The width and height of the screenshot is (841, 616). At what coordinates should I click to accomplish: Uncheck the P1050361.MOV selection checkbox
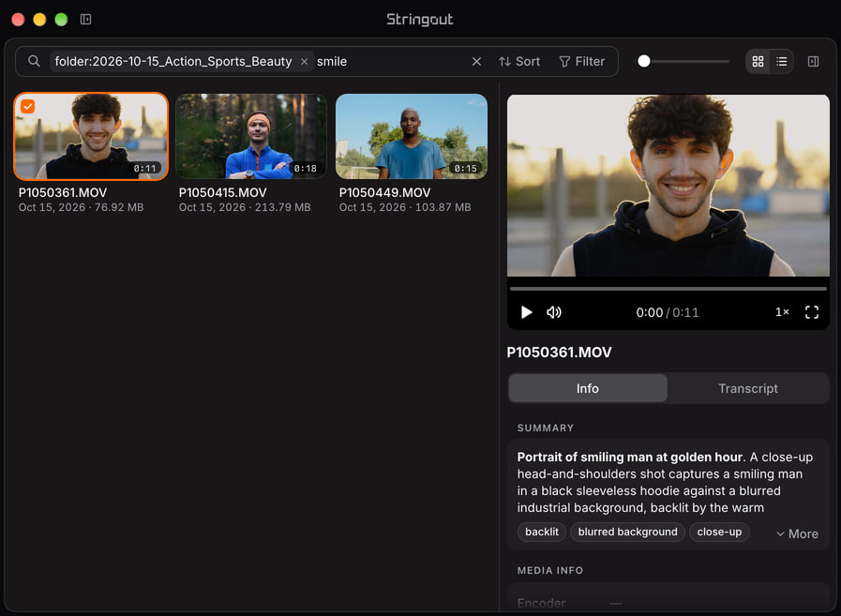(28, 106)
